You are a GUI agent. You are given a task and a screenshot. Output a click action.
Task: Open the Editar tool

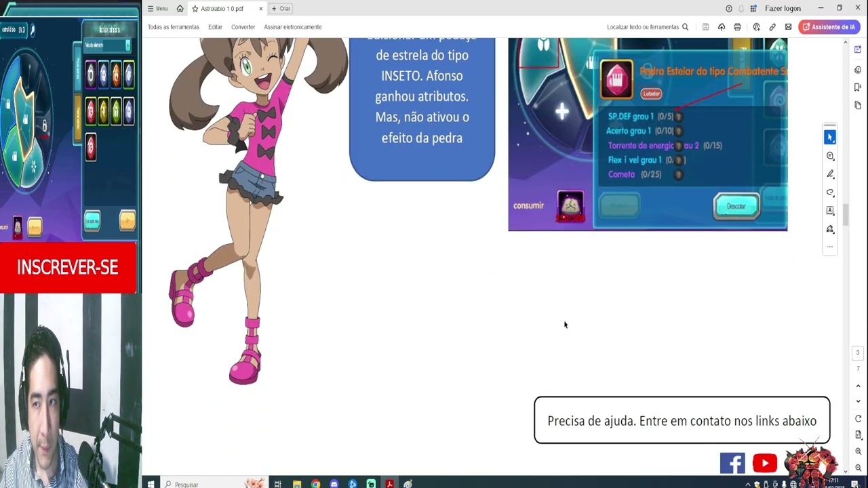click(215, 27)
